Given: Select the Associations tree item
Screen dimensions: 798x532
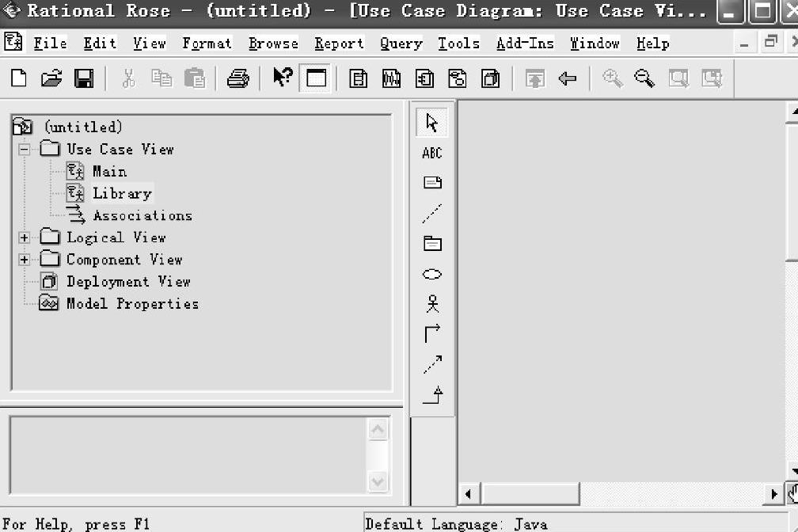Looking at the screenshot, I should (143, 216).
